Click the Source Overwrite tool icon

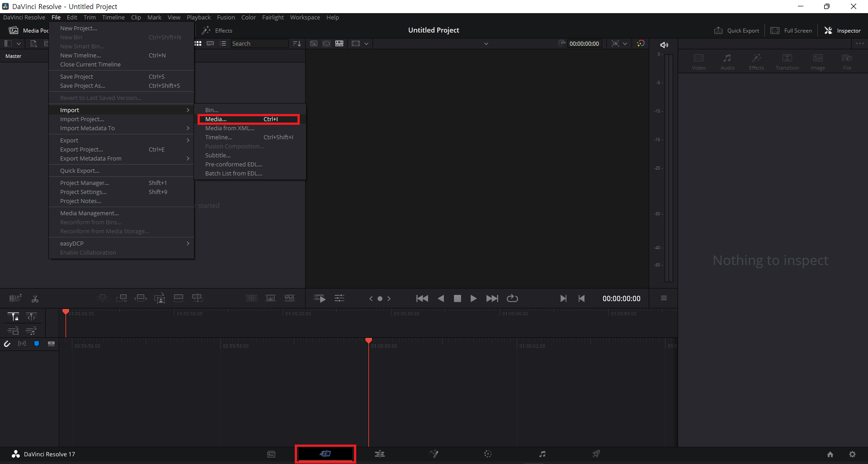pyautogui.click(x=198, y=298)
